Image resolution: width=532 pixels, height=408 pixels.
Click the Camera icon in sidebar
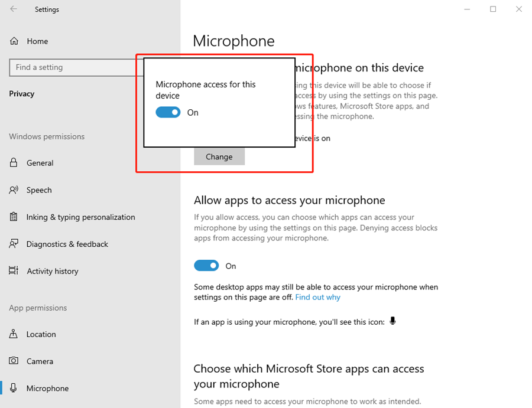point(14,361)
